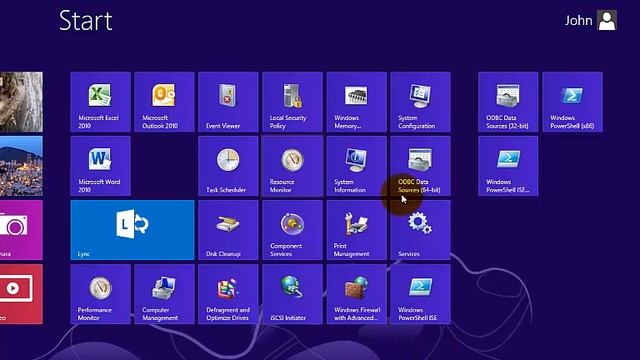Open the wide Lync tile
Screen dimensions: 640x360
(x=132, y=230)
